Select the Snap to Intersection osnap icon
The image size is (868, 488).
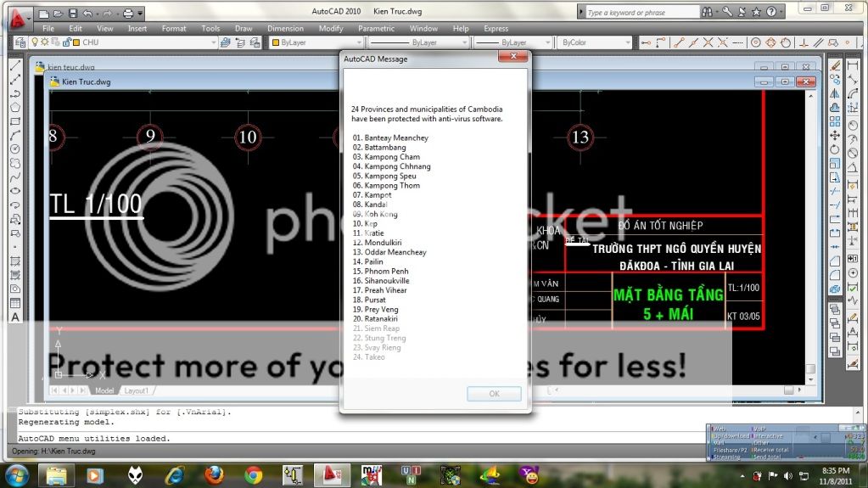(x=708, y=42)
